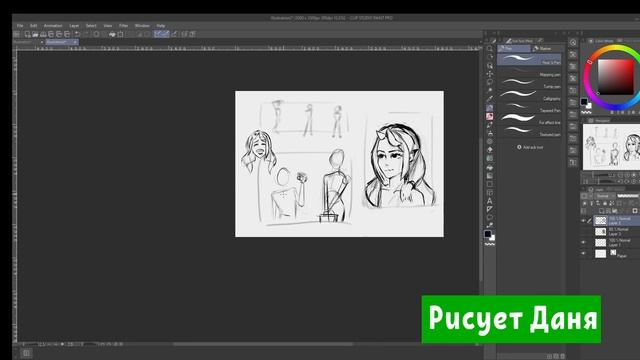Click the Undo arrow in toolbar
The height and width of the screenshot is (360, 640).
pos(78,34)
